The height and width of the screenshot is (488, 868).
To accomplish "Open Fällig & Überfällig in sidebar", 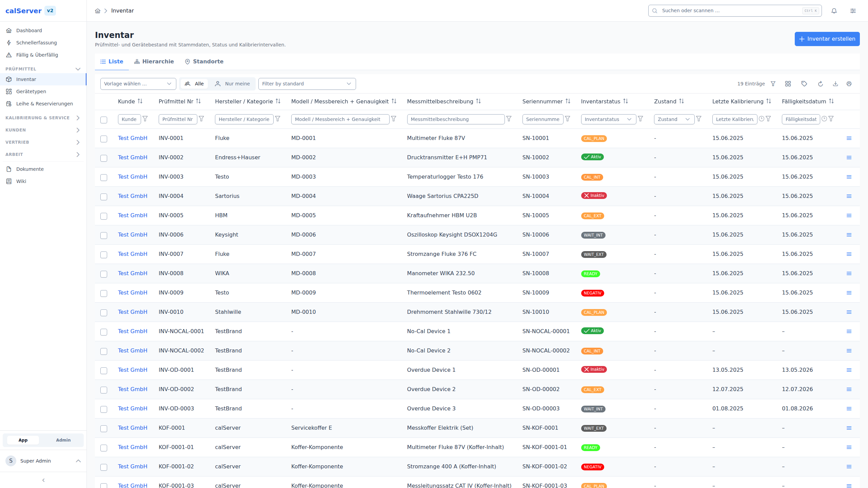I will click(43, 55).
